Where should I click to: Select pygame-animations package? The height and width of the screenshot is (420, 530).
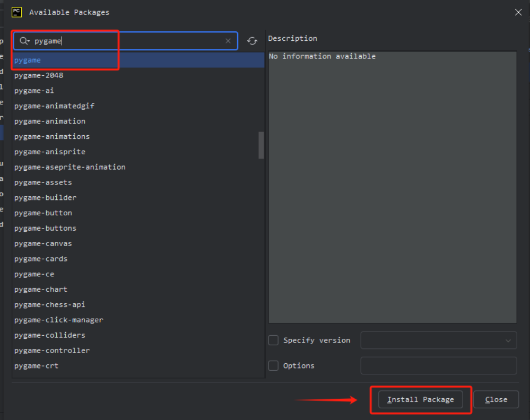click(x=138, y=136)
